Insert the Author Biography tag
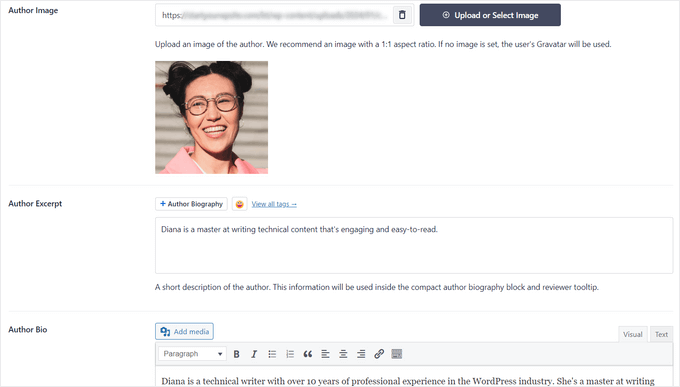 (x=191, y=204)
